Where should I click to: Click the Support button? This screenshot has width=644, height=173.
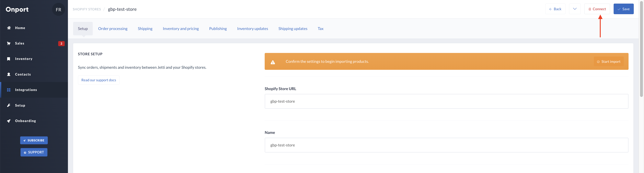pos(34,152)
